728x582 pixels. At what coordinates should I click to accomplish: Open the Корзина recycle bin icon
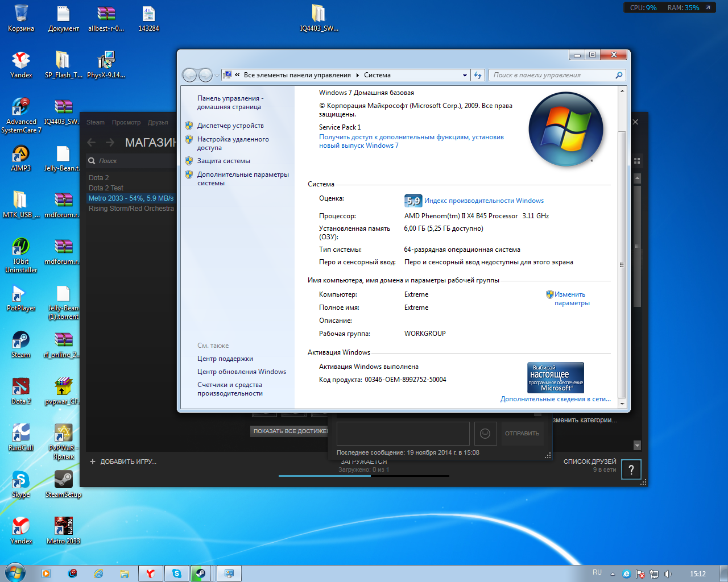coord(21,18)
